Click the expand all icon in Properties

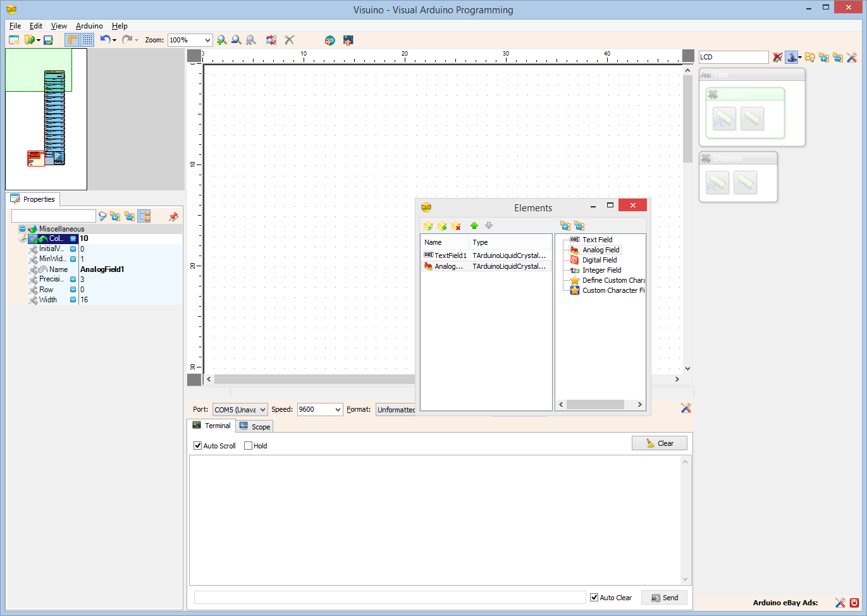115,216
